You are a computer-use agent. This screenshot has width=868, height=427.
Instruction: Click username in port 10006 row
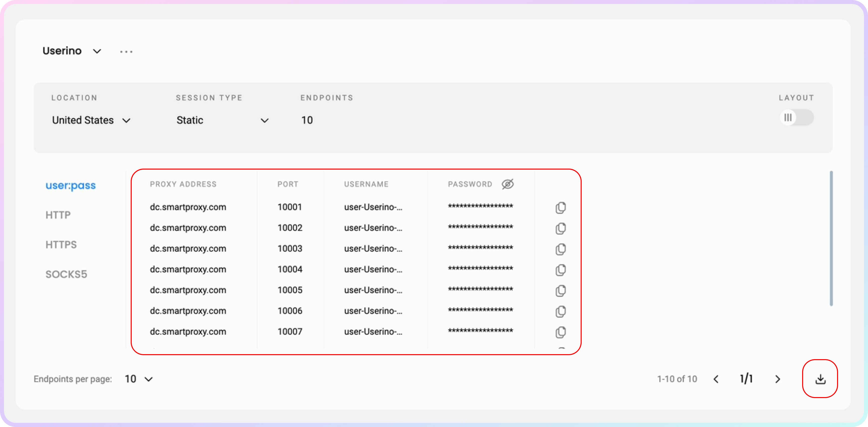[373, 311]
